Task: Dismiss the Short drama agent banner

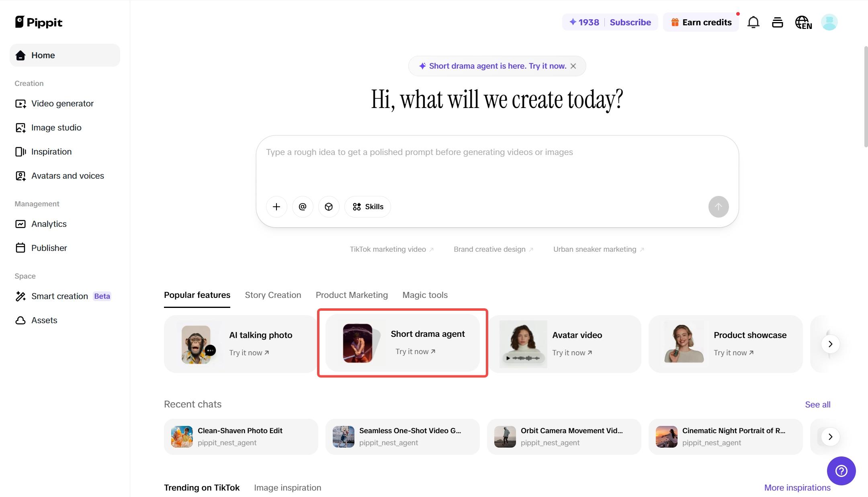Action: 573,66
